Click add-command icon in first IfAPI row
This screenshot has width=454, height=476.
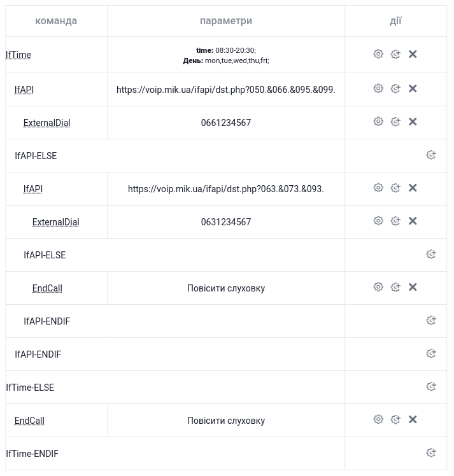tap(395, 88)
